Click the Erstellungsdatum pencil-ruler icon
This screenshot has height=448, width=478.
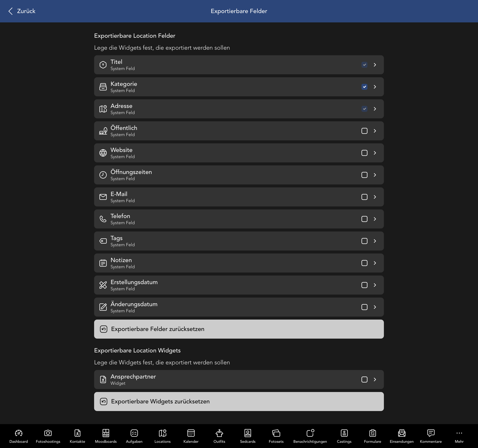click(103, 285)
